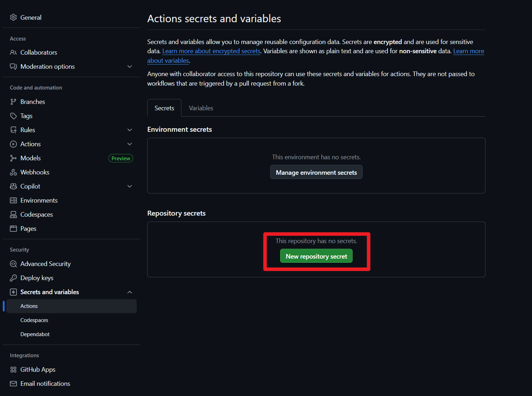Click 'This repository has no secrets.' text
The image size is (532, 396).
[x=316, y=241]
